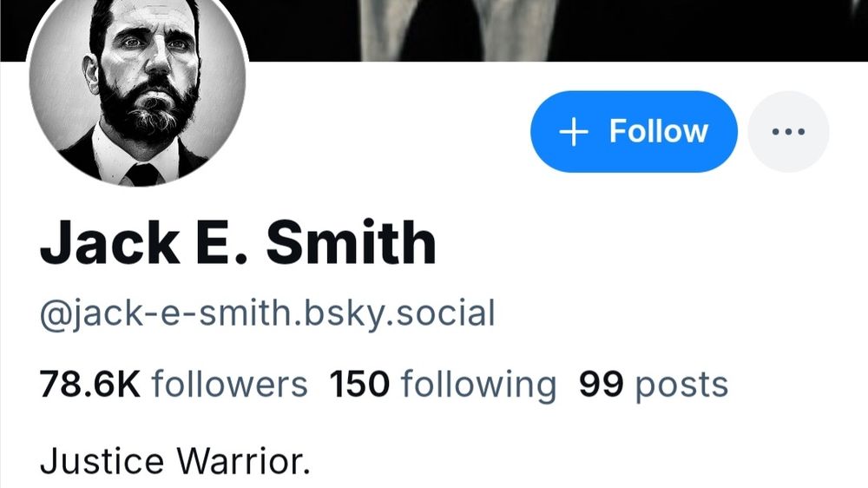Select the 99 posts count

pyautogui.click(x=654, y=385)
